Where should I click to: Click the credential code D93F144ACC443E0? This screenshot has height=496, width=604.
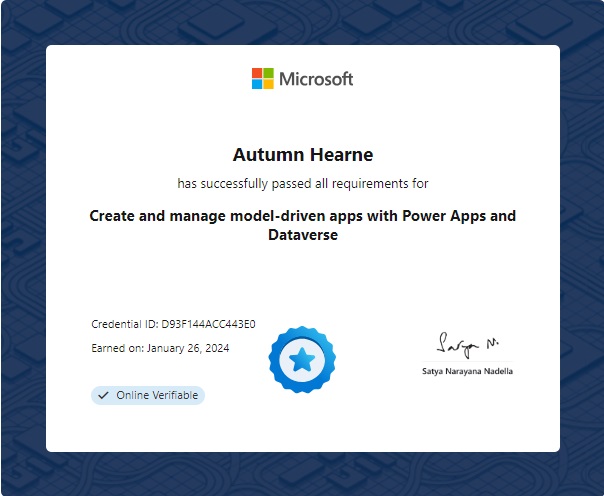tap(208, 324)
